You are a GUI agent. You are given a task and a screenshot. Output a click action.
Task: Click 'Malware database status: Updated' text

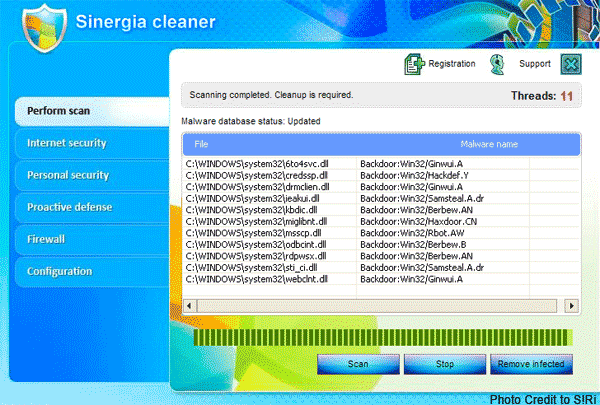[x=251, y=121]
